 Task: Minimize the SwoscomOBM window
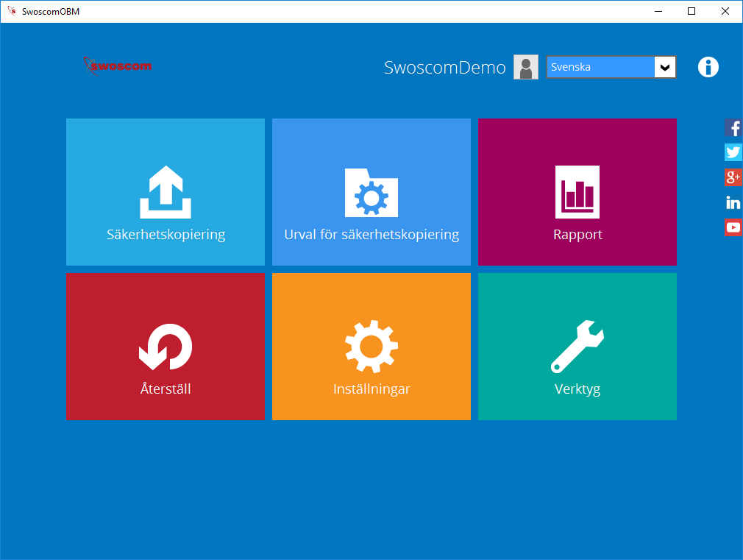658,11
